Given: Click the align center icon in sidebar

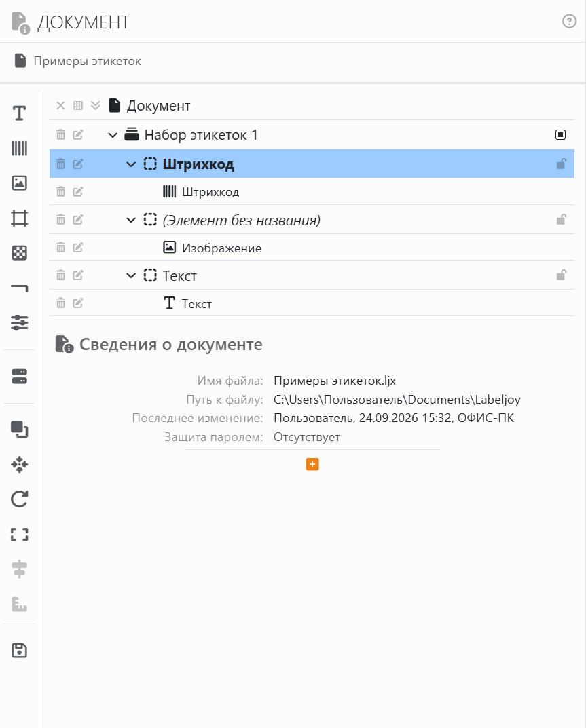Looking at the screenshot, I should (x=19, y=569).
